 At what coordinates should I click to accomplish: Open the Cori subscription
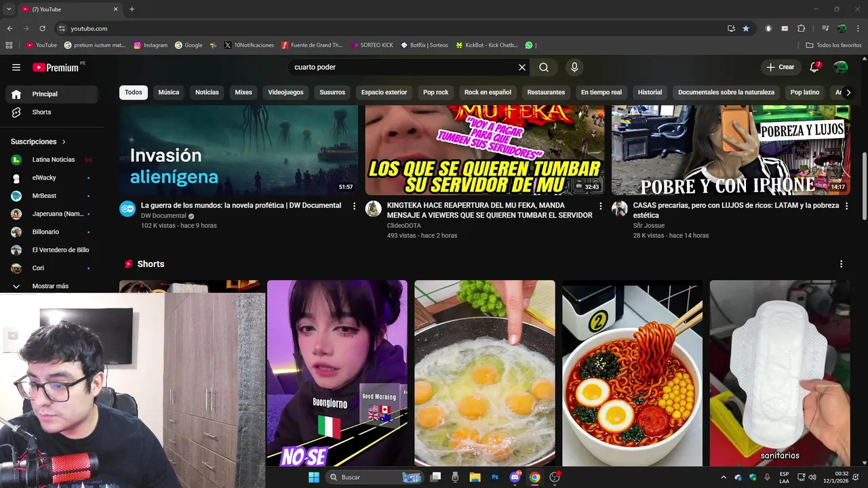pyautogui.click(x=52, y=268)
